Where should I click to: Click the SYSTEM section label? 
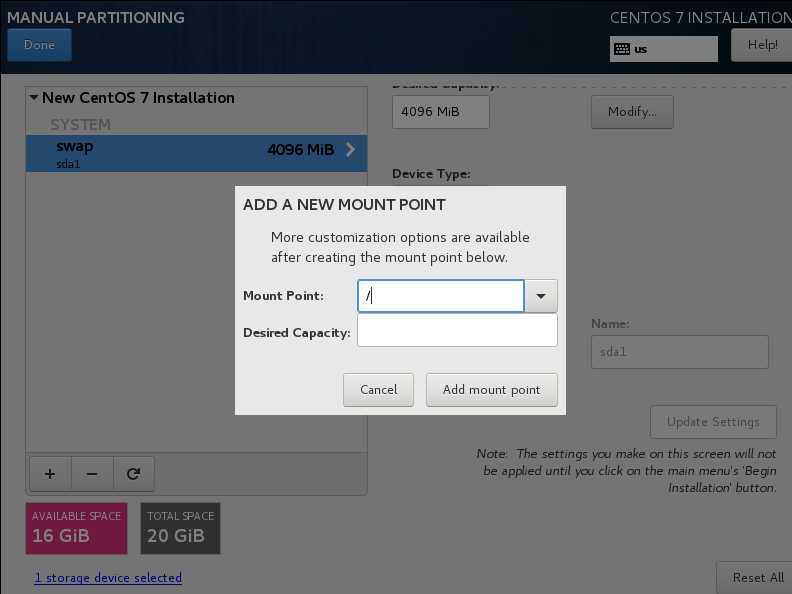coord(80,124)
